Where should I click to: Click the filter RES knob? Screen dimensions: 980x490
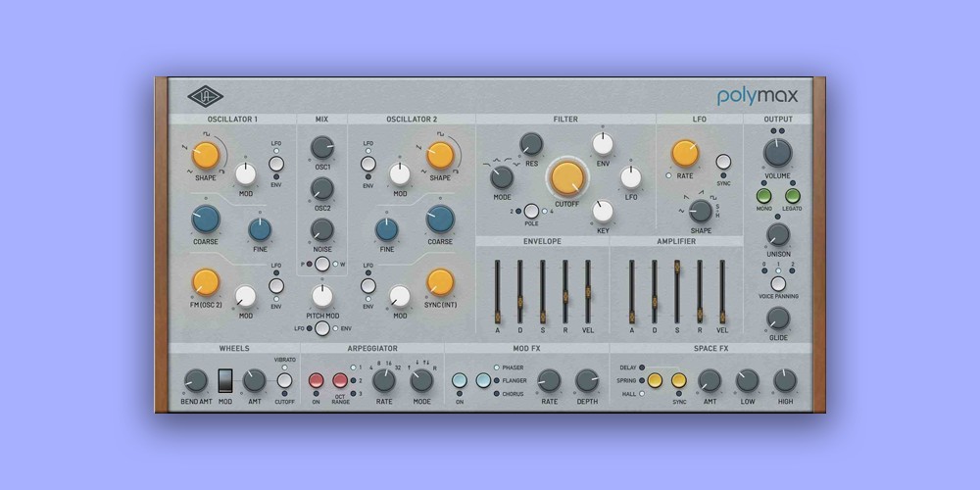(x=531, y=144)
